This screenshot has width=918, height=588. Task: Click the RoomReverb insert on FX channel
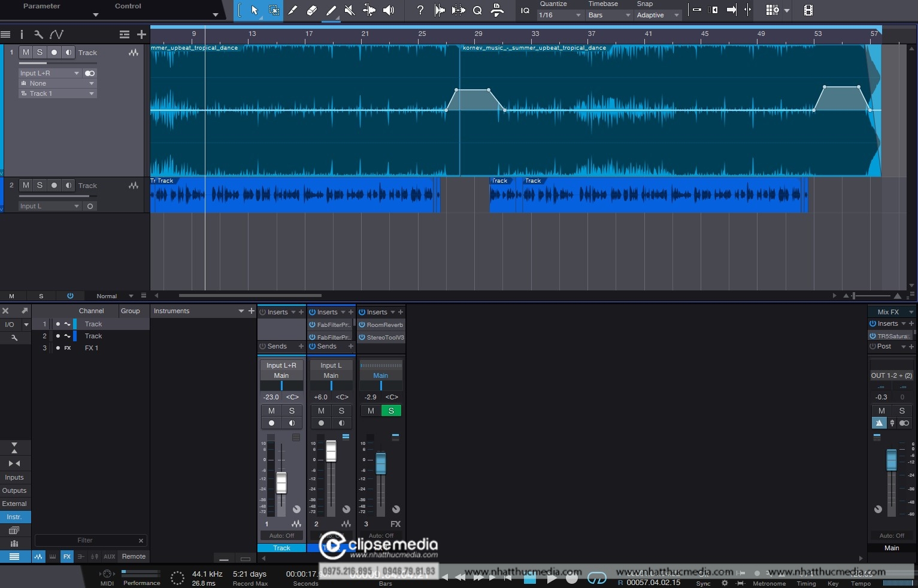[384, 325]
